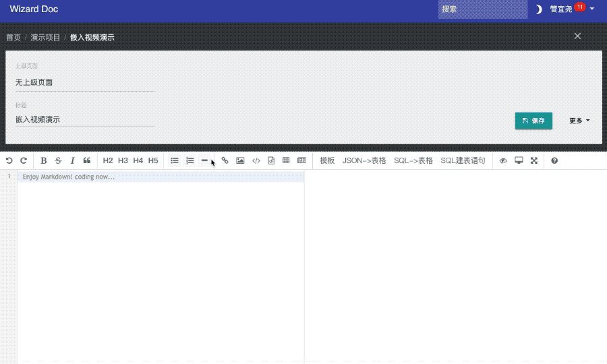The height and width of the screenshot is (364, 607).
Task: Click line 1 in the markdown editor
Action: (161, 177)
